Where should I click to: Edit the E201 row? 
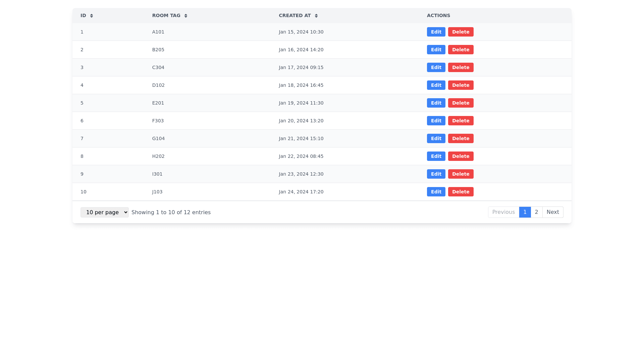click(x=436, y=103)
